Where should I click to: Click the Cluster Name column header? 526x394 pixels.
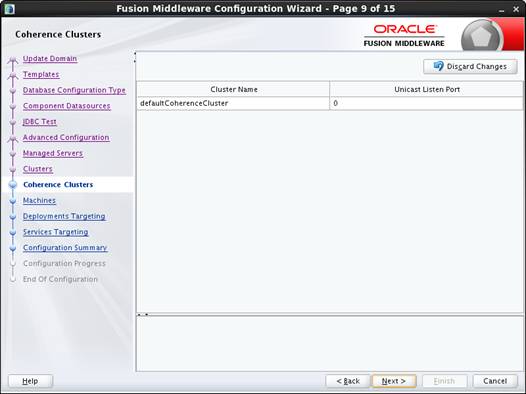tap(233, 89)
